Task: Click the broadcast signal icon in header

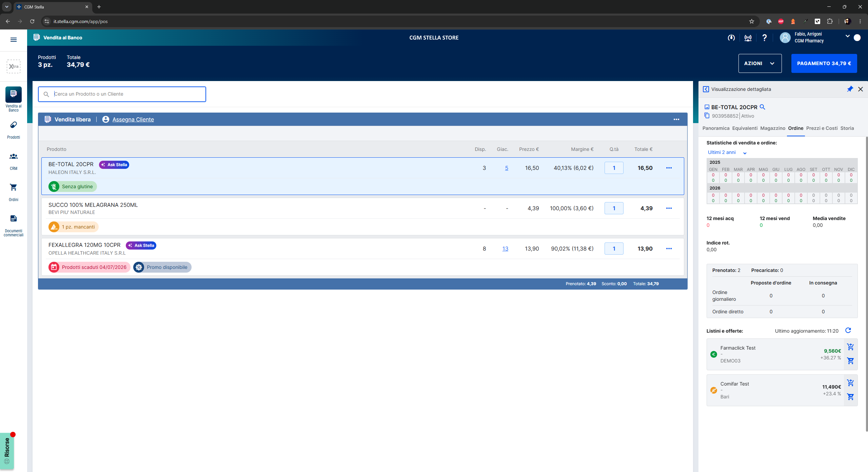Action: click(x=748, y=38)
